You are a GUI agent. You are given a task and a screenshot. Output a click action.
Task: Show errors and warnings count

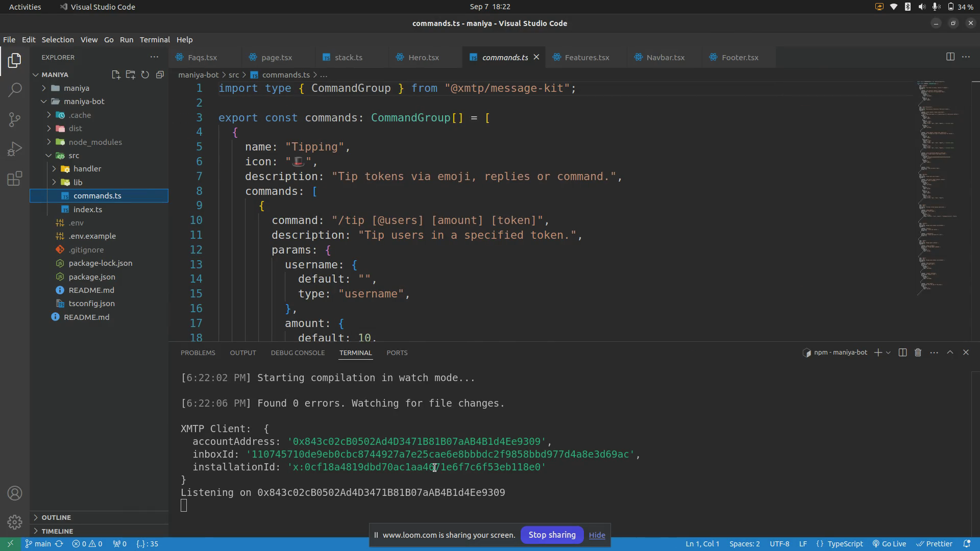pyautogui.click(x=87, y=544)
